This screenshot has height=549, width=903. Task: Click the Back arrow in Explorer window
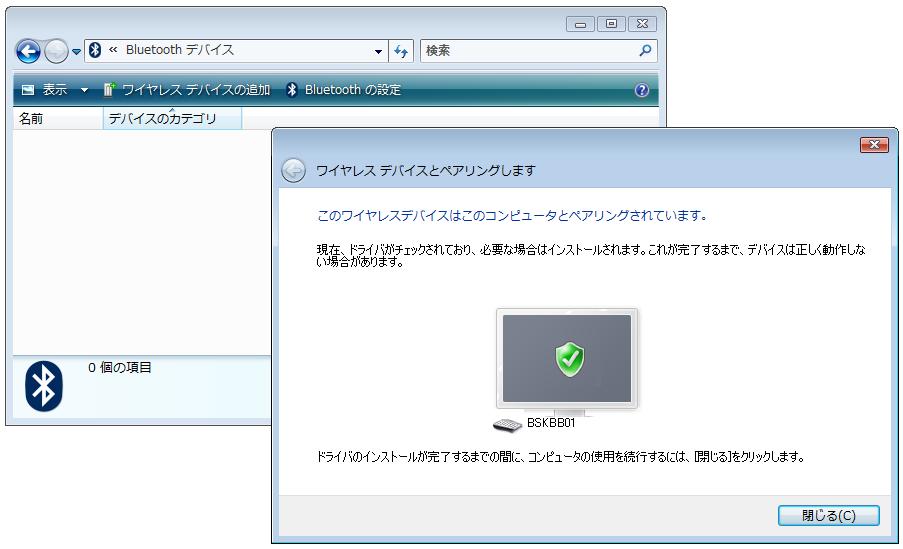pyautogui.click(x=28, y=51)
